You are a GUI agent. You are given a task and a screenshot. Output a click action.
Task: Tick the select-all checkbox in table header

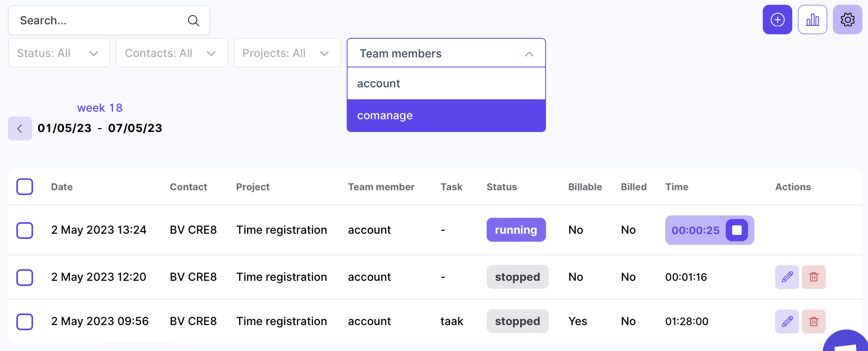tap(25, 187)
